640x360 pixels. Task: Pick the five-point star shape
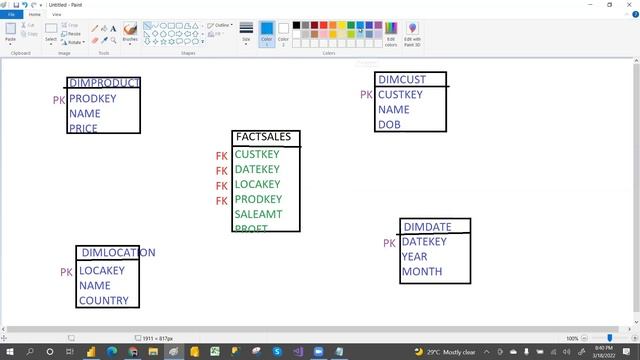[x=163, y=42]
